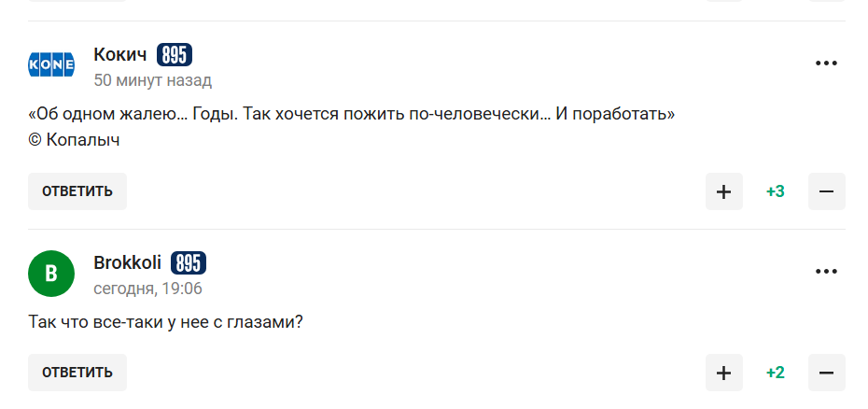Click the 895 badge next to Кокич
This screenshot has width=868, height=409.
point(175,55)
